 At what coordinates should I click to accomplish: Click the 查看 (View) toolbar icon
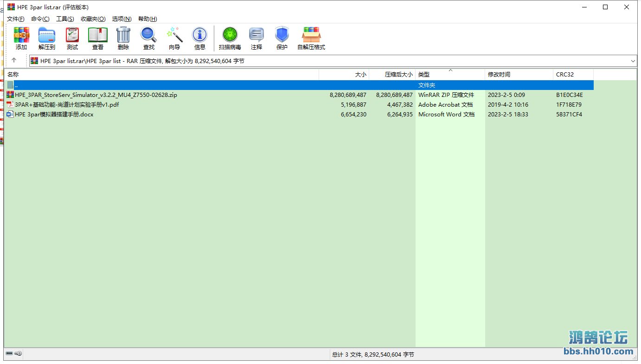[98, 35]
